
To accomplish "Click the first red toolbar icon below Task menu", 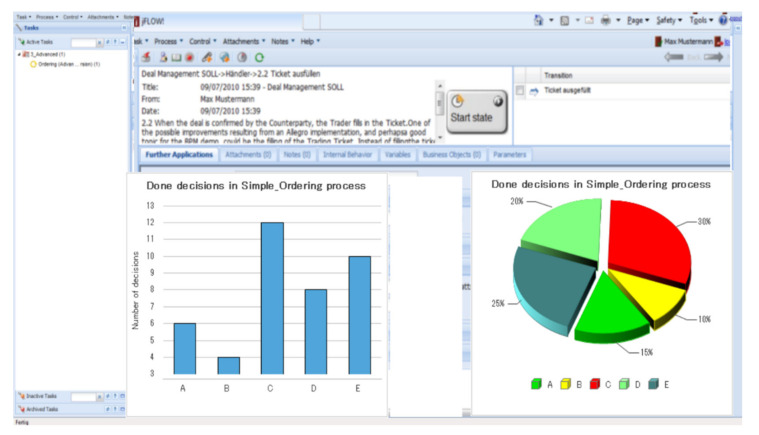I will [x=145, y=58].
